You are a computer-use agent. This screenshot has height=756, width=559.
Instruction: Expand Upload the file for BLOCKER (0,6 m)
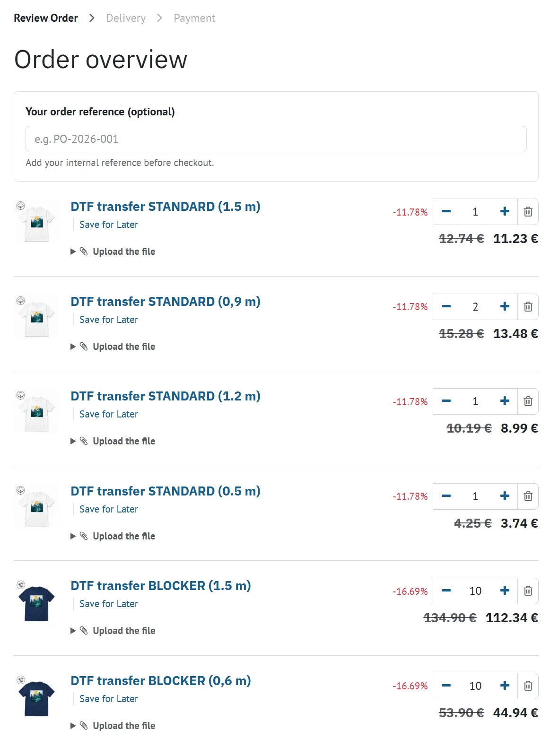click(113, 726)
